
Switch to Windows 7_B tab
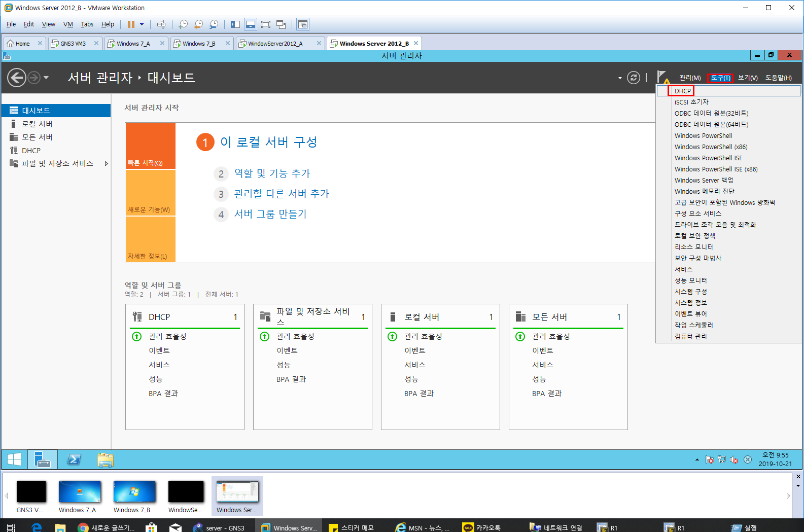[200, 44]
